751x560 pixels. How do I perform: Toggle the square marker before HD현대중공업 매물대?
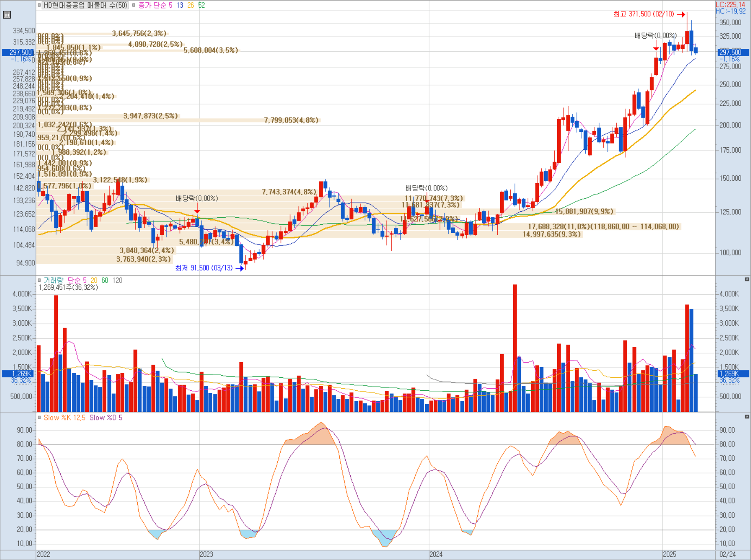click(39, 5)
